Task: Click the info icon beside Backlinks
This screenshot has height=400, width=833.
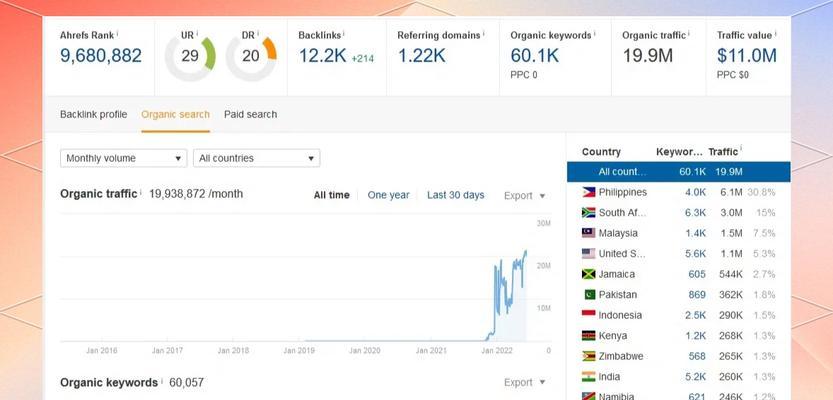Action: click(x=344, y=33)
